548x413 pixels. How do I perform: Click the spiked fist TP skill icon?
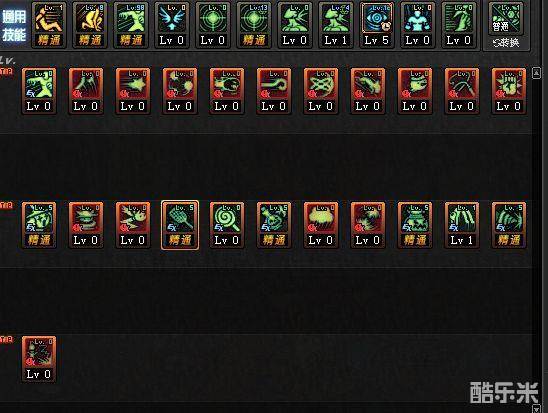coord(509,91)
